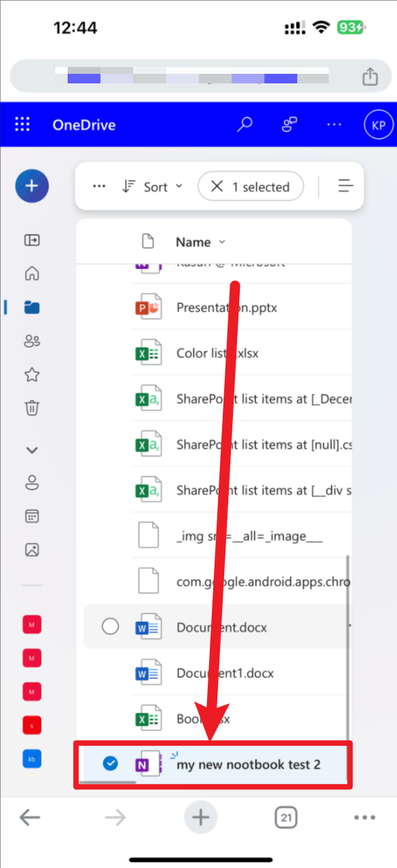Image resolution: width=397 pixels, height=868 pixels.
Task: Click the OneNote icon of nootbook test 2
Action: click(148, 765)
